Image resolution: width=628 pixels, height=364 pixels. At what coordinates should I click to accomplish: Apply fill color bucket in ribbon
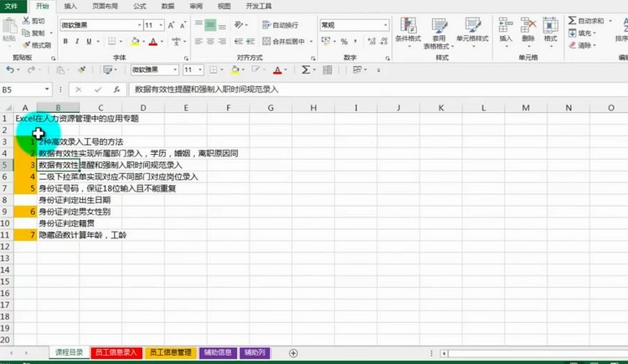[135, 41]
